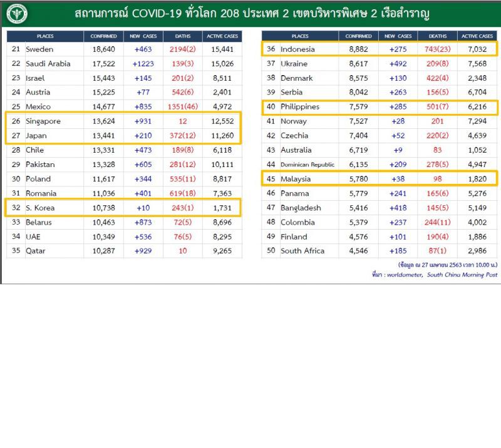Select Serbia's active cases 6,704

pyautogui.click(x=477, y=92)
